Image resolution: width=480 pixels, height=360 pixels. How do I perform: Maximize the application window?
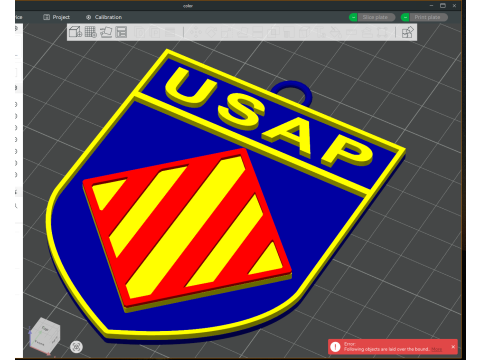pos(443,5)
